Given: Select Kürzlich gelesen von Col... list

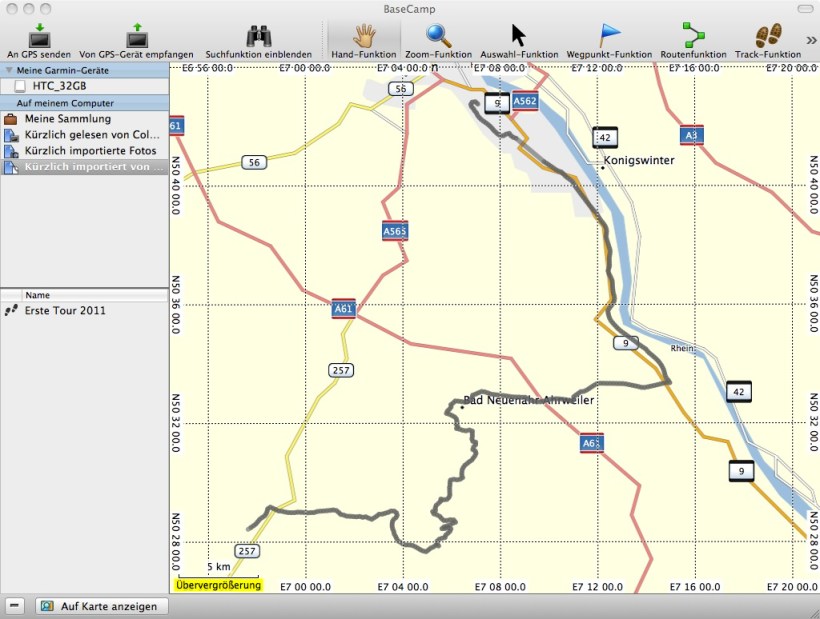Looking at the screenshot, I should click(x=90, y=135).
